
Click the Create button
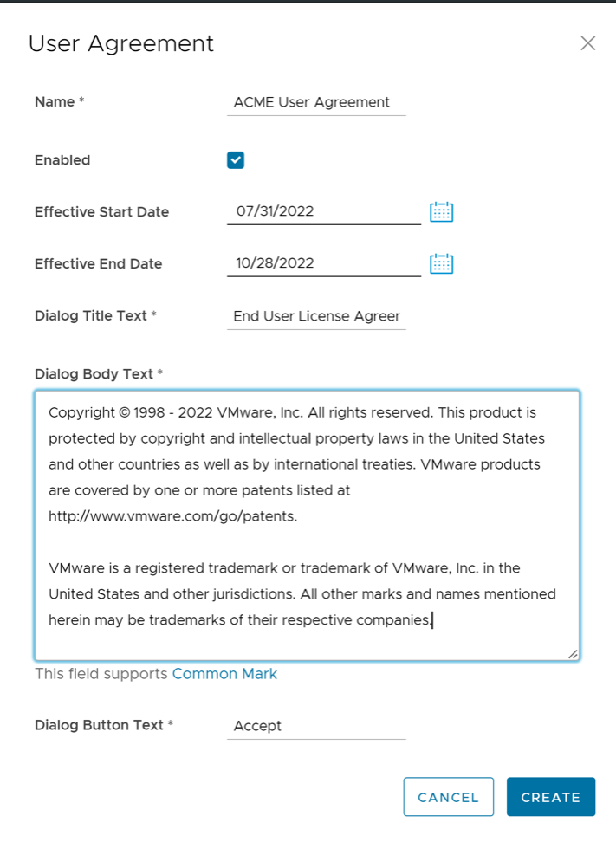551,797
